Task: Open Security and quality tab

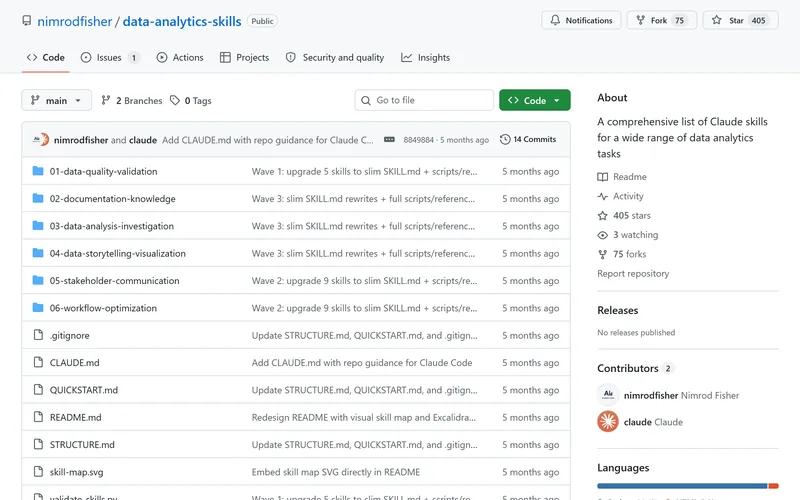Action: [x=335, y=58]
